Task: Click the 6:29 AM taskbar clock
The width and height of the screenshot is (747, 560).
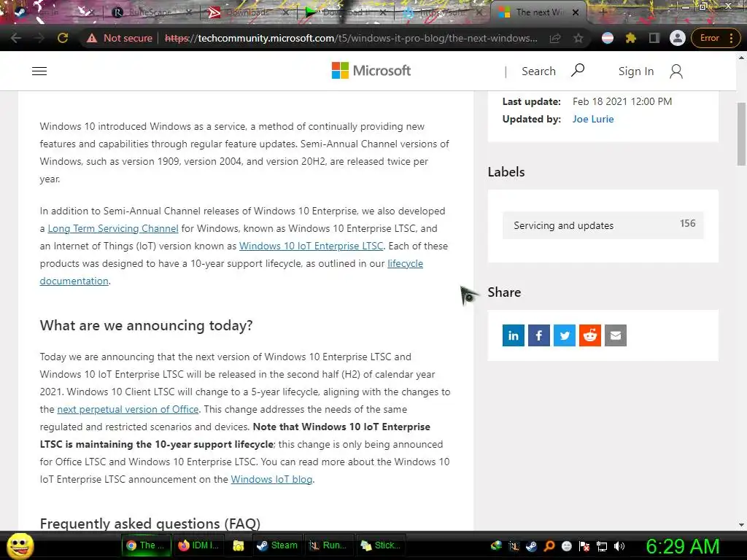Action: 682,547
